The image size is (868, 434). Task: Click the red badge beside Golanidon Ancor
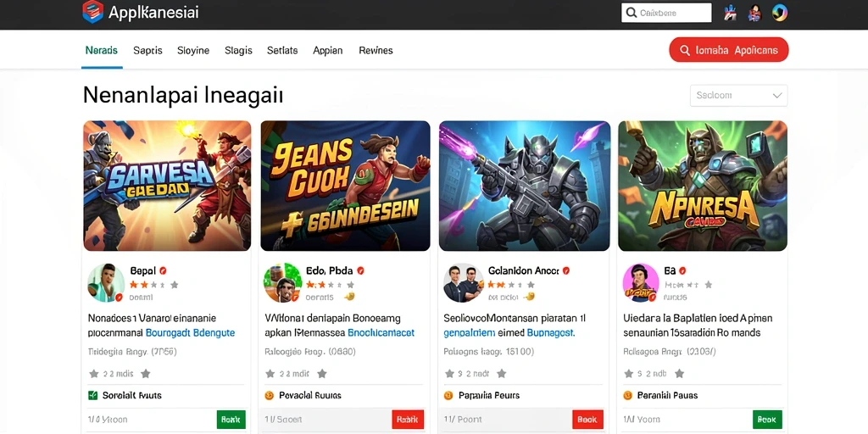(x=565, y=270)
